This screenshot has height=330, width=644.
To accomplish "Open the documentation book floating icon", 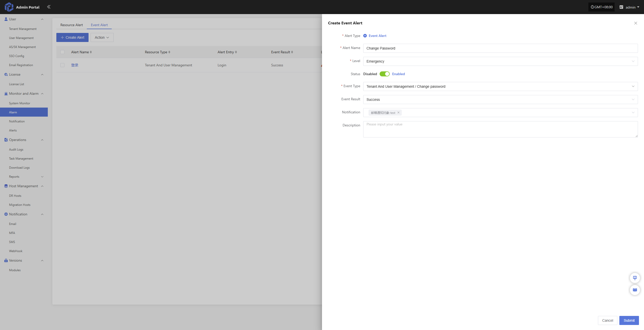I will pyautogui.click(x=635, y=290).
